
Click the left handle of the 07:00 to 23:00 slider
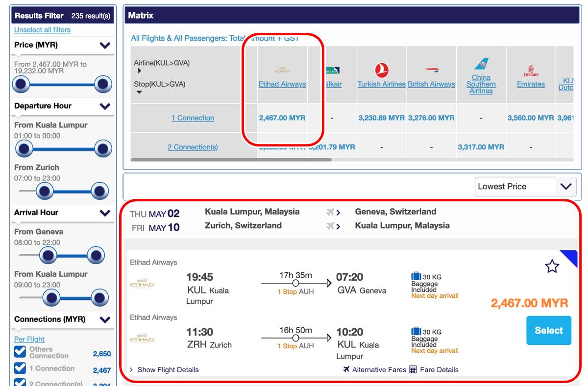pos(45,191)
